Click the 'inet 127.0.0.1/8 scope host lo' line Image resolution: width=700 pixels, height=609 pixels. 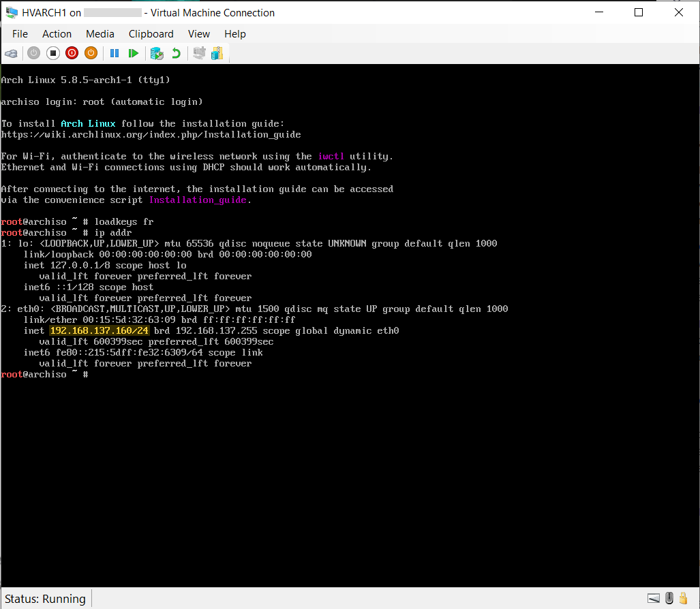[x=105, y=266]
